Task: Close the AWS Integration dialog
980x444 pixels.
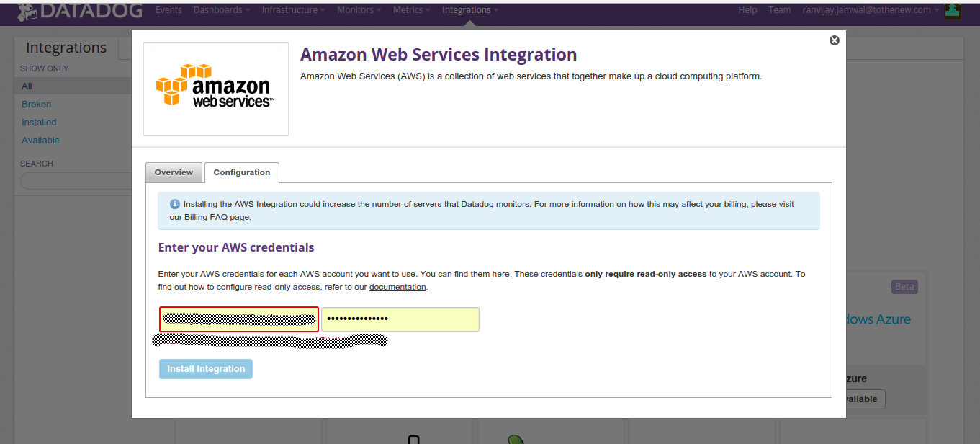Action: click(x=835, y=40)
